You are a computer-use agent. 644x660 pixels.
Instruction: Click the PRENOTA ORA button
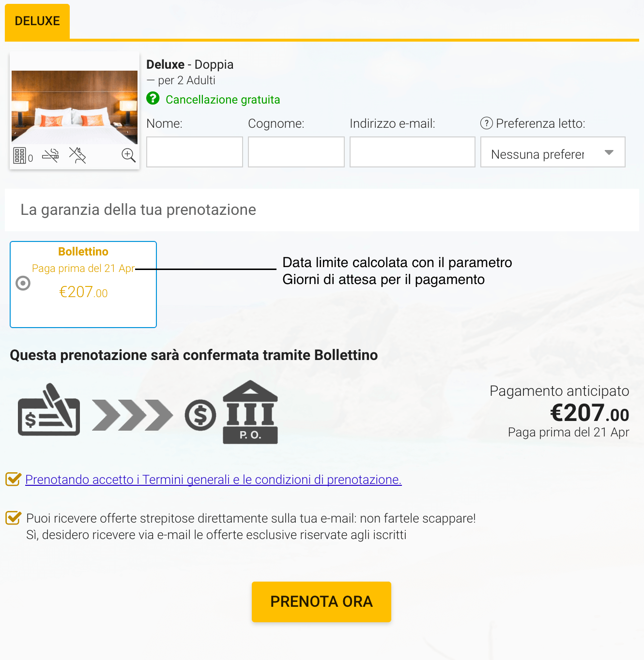(x=322, y=601)
